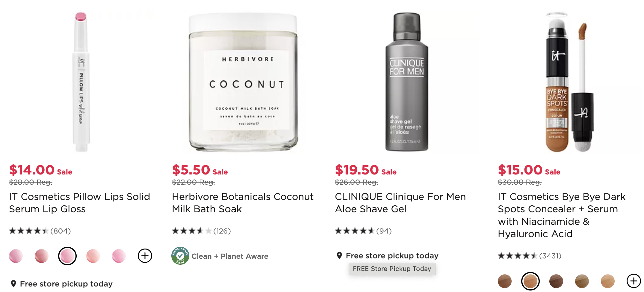Screen dimensions: 644x292
Task: Click the location pin under Pillow Lips gloss
Action: point(13,284)
